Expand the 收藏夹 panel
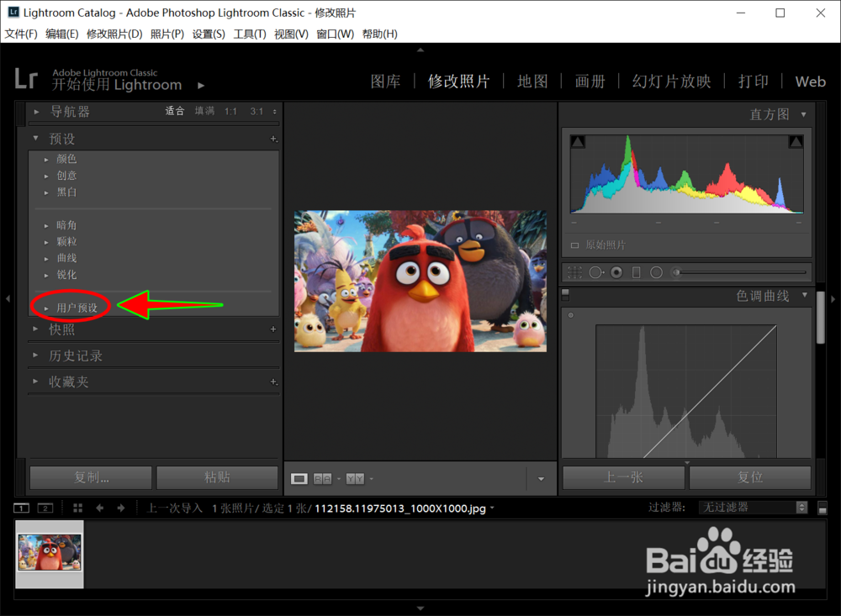Image resolution: width=841 pixels, height=616 pixels. click(x=35, y=382)
